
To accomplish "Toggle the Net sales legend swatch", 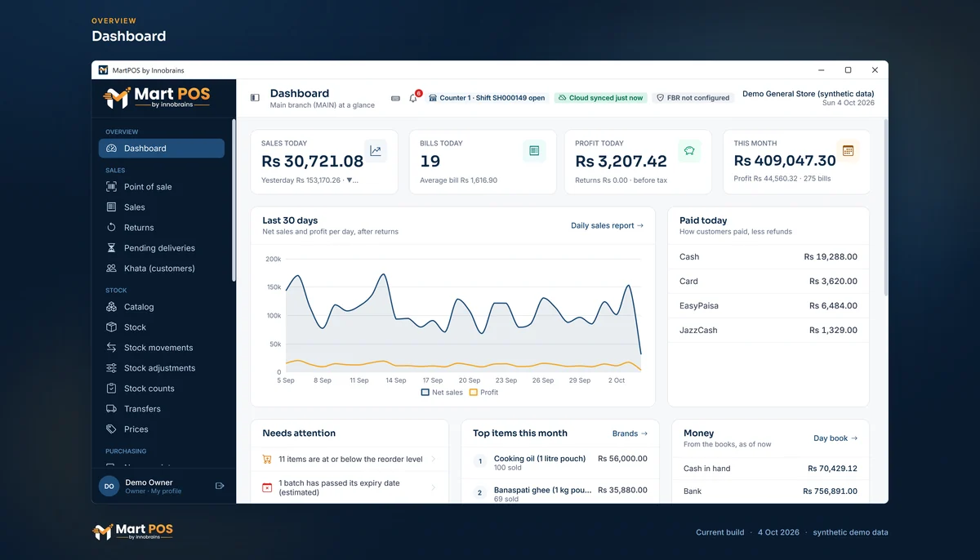I will [425, 393].
